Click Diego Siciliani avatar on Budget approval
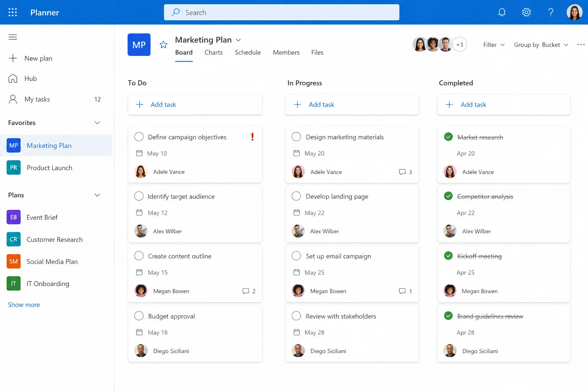Image resolution: width=588 pixels, height=392 pixels. pos(141,351)
